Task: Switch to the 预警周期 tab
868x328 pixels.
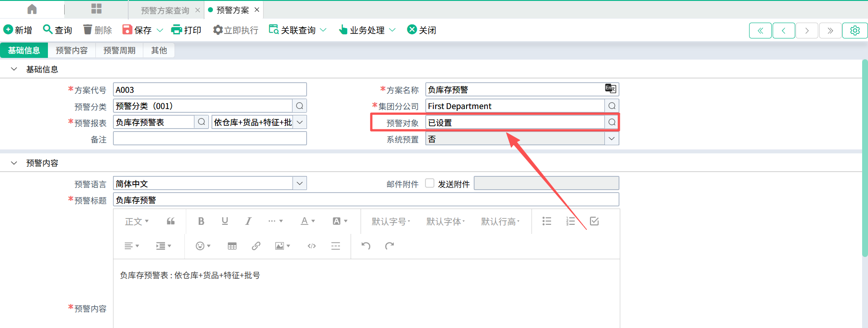Action: (119, 50)
